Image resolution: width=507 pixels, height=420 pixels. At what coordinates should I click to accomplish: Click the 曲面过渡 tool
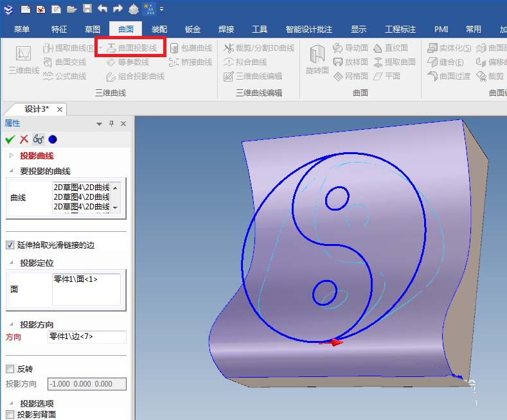(x=449, y=76)
